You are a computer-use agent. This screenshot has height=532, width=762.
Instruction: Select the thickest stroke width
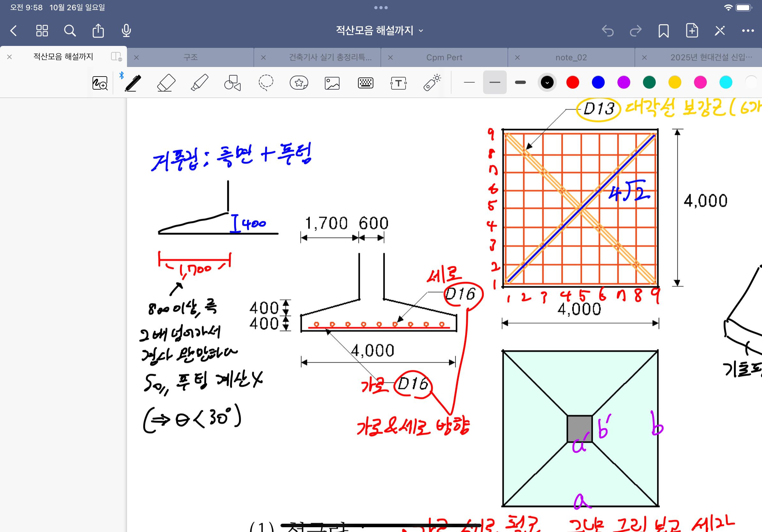[x=520, y=82]
